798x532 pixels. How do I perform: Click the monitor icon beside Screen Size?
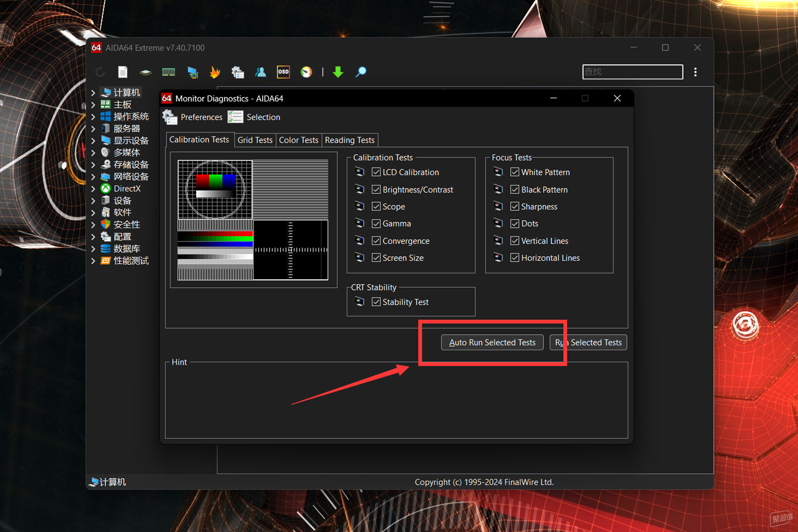pos(360,258)
